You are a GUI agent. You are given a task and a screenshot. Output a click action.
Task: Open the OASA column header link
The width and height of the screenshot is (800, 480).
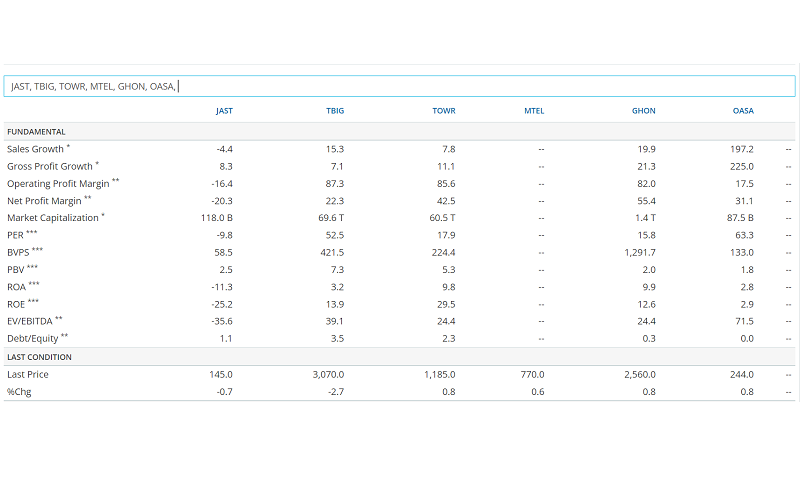(743, 111)
